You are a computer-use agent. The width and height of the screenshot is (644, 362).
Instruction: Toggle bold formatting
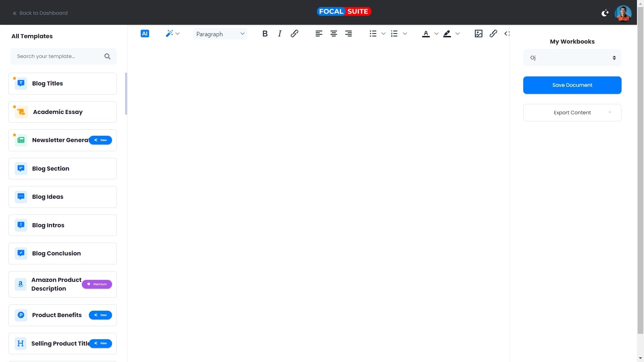click(265, 34)
